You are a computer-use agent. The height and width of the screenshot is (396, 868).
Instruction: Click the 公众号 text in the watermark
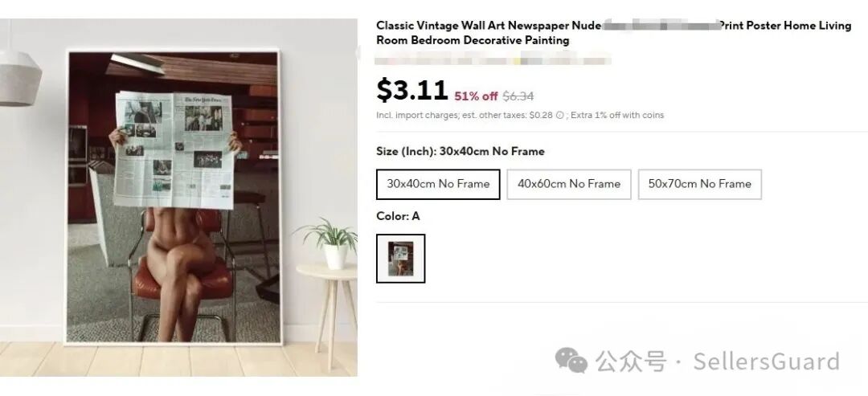click(x=631, y=361)
